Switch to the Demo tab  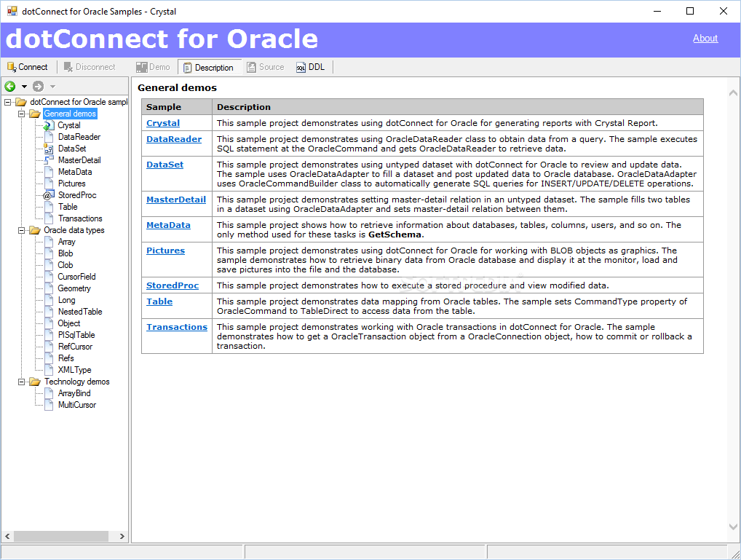click(153, 67)
